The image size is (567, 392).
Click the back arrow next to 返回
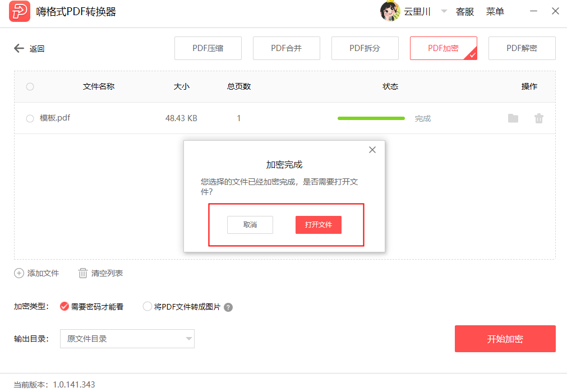click(19, 48)
